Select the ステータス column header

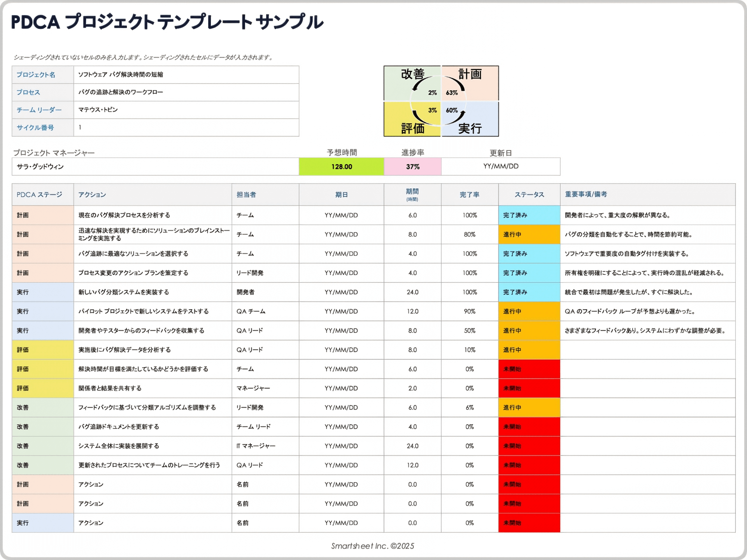[x=530, y=194]
